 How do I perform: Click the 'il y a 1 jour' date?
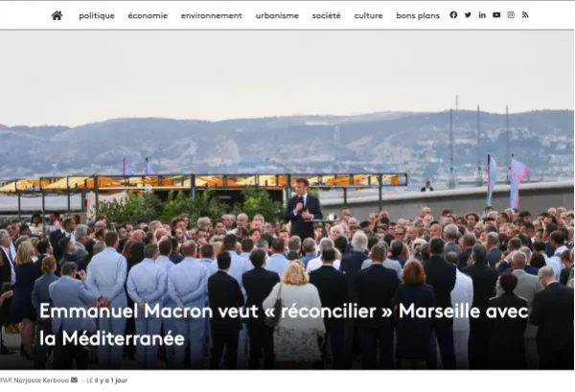[111, 380]
